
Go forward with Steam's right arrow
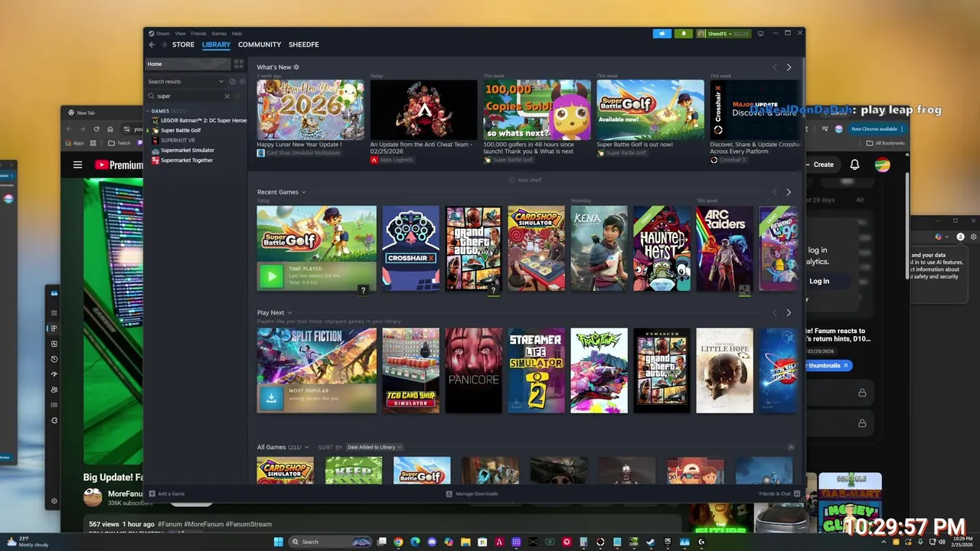click(163, 44)
